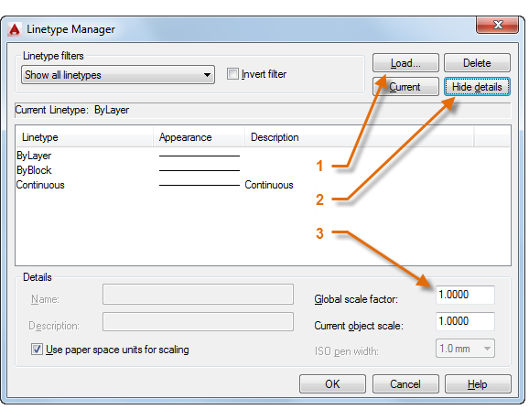This screenshot has height=420, width=529.
Task: Click the Delete button
Action: point(477,63)
